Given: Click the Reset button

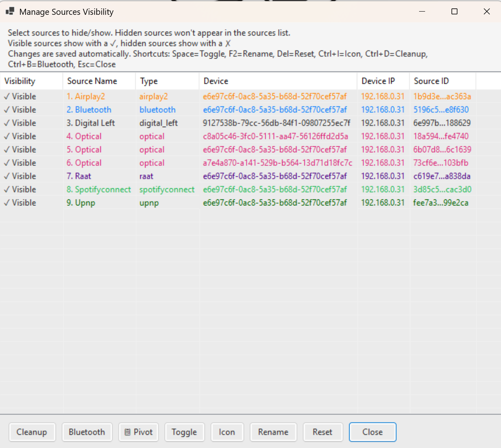Looking at the screenshot, I should (322, 432).
